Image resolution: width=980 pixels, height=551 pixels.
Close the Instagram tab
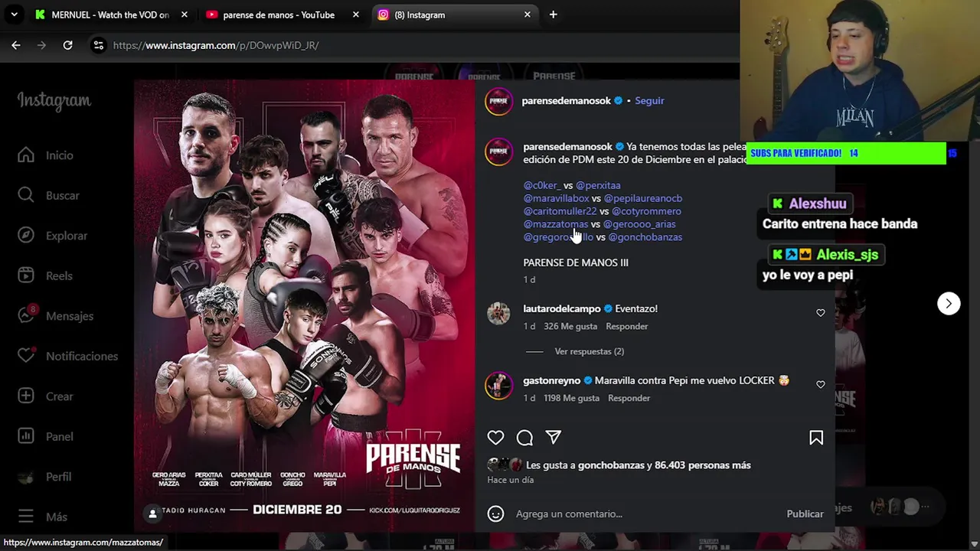click(528, 15)
